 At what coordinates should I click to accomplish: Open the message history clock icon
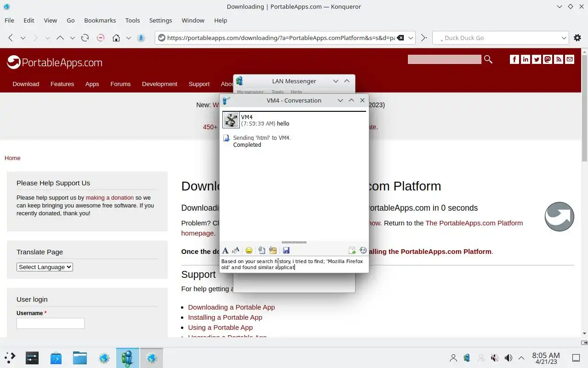point(363,250)
